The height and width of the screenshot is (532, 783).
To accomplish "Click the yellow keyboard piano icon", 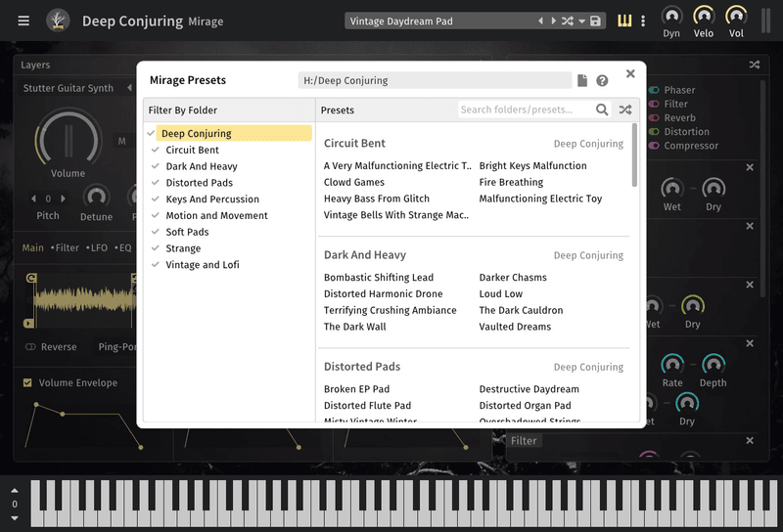I will [x=624, y=21].
